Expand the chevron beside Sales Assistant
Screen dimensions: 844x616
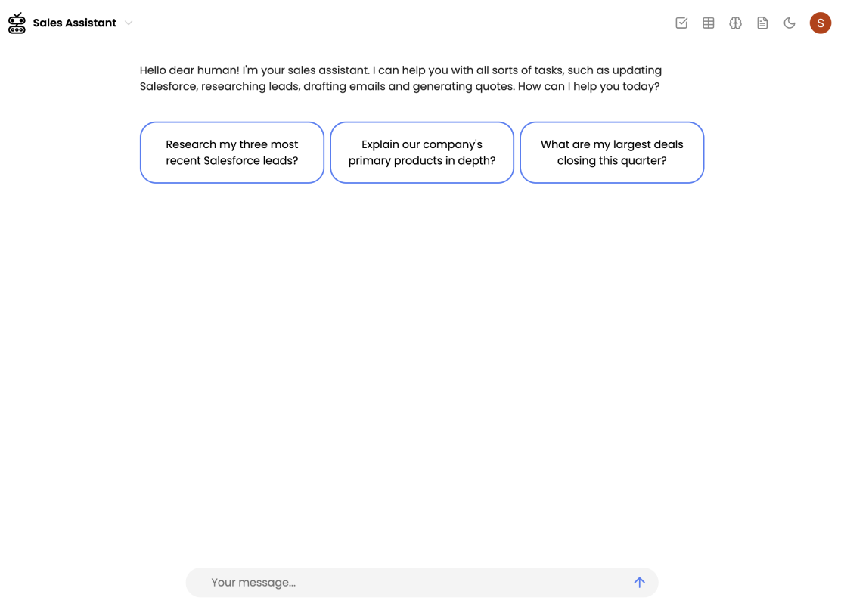click(x=129, y=23)
